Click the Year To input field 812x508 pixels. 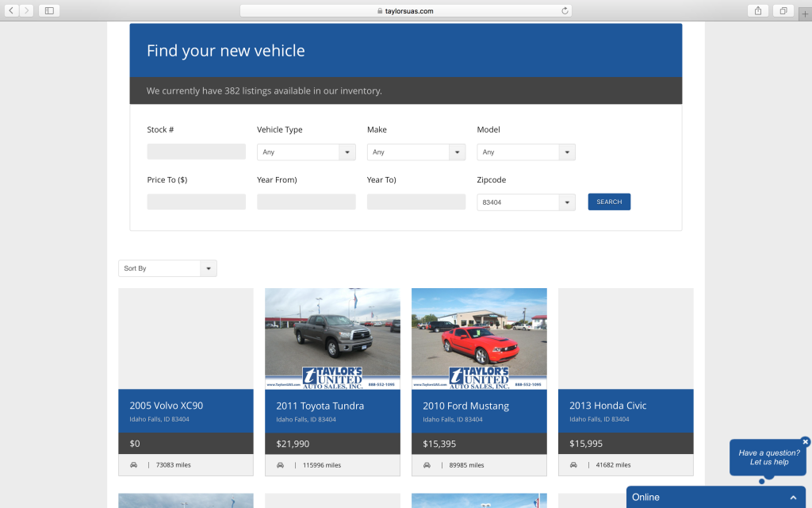(416, 202)
